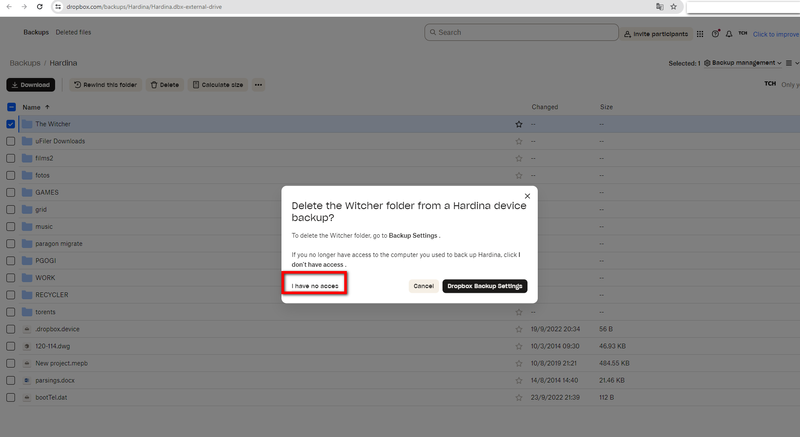Open the grid folder
800x437 pixels.
(x=41, y=210)
